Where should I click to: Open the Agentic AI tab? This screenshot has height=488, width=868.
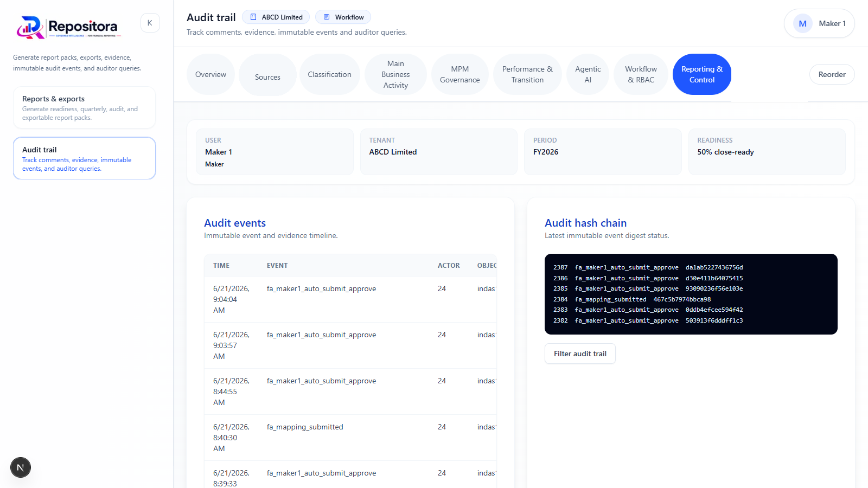coord(588,74)
